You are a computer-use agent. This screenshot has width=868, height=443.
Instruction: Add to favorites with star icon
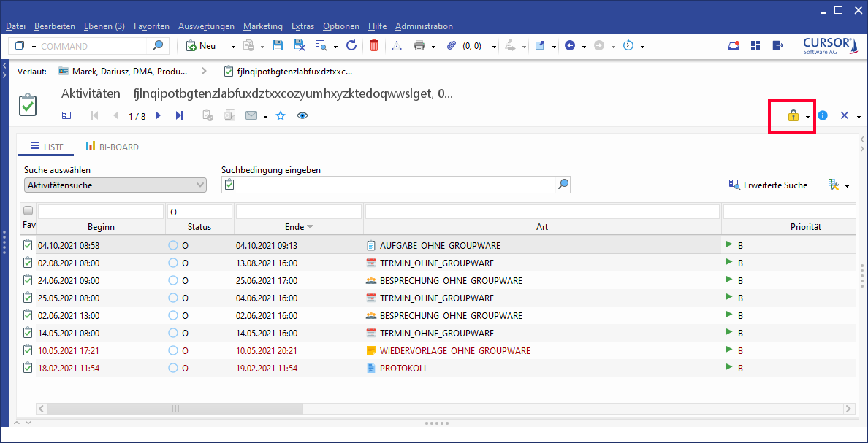[x=281, y=115]
